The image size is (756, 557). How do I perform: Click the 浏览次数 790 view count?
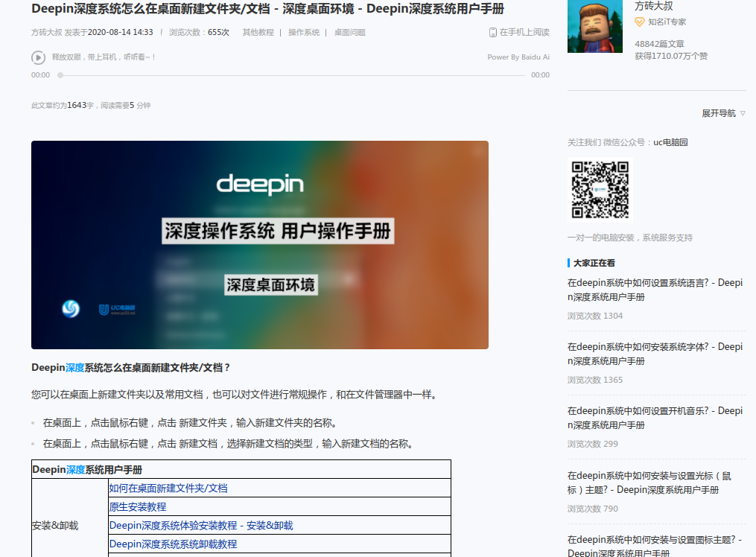pyautogui.click(x=593, y=509)
